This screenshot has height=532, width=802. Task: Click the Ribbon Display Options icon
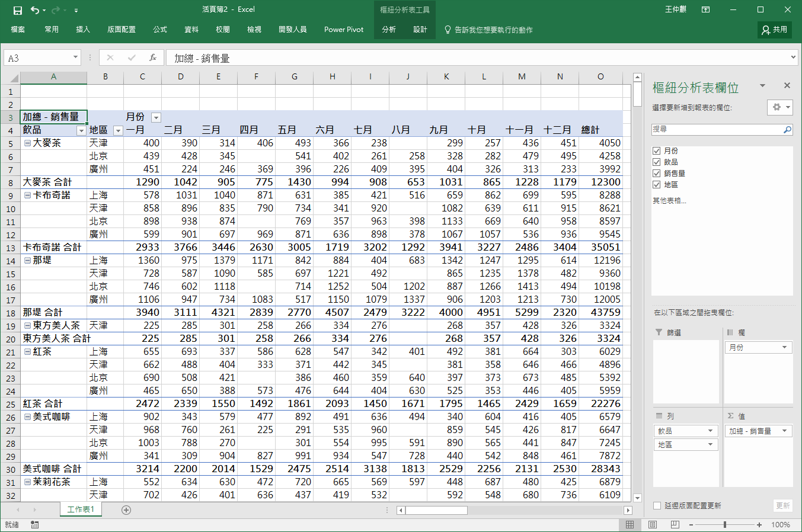point(706,9)
